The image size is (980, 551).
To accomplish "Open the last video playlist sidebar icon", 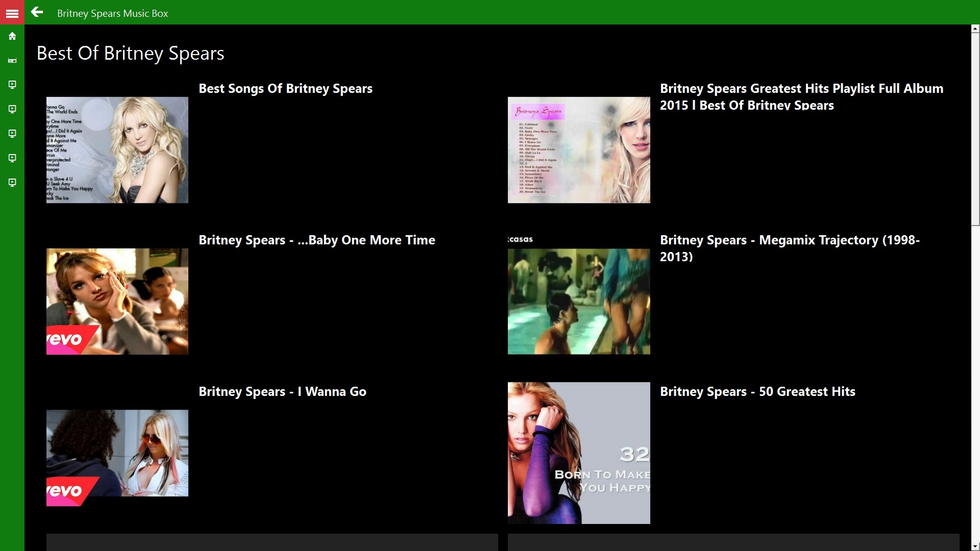I will point(12,183).
